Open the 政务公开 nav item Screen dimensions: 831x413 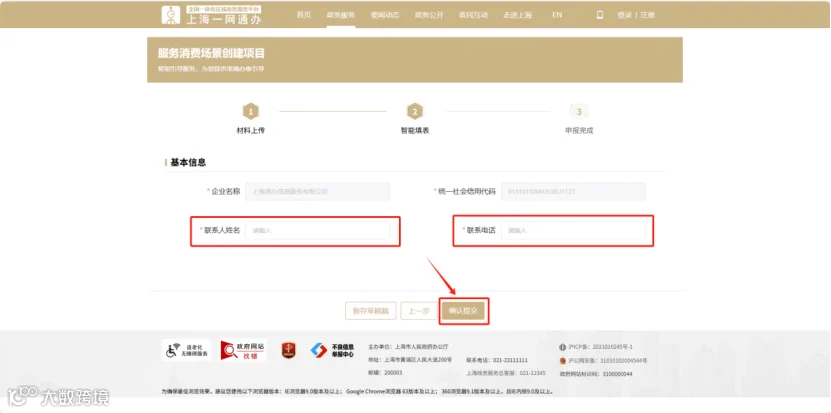click(x=429, y=15)
